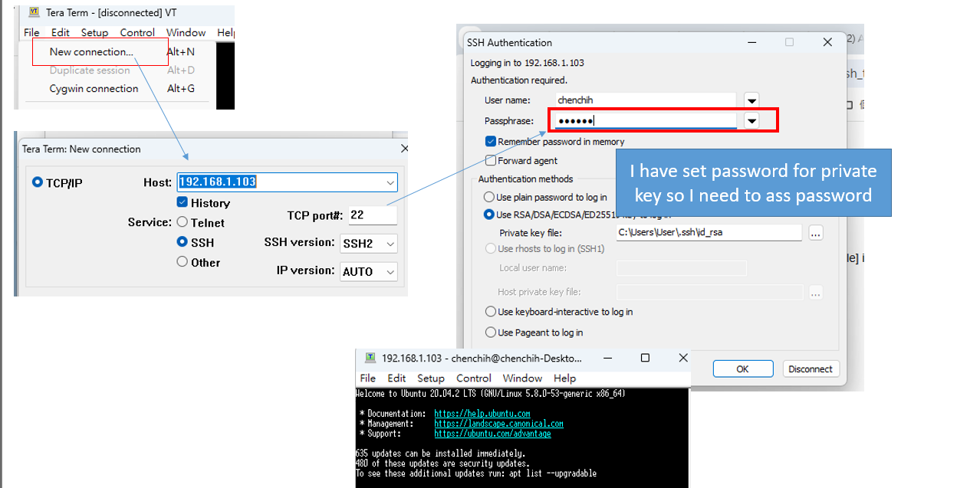Enable the Forward agent checkbox
980x488 pixels.
point(491,161)
